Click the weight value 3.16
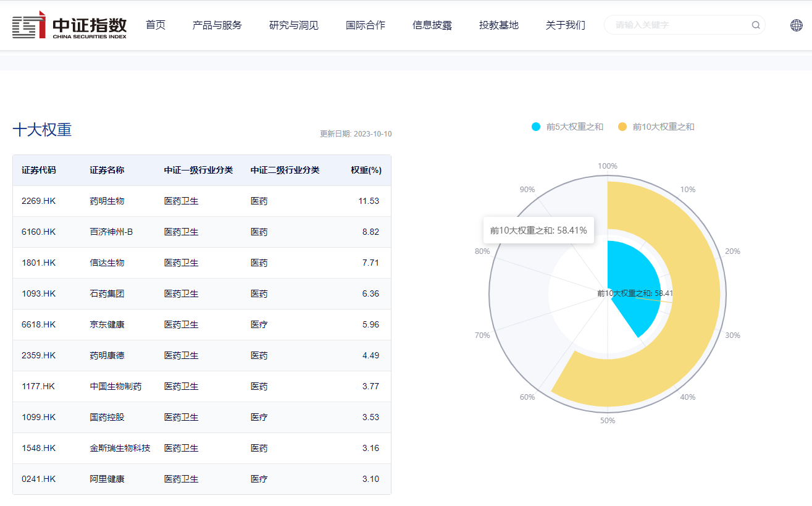 point(370,448)
